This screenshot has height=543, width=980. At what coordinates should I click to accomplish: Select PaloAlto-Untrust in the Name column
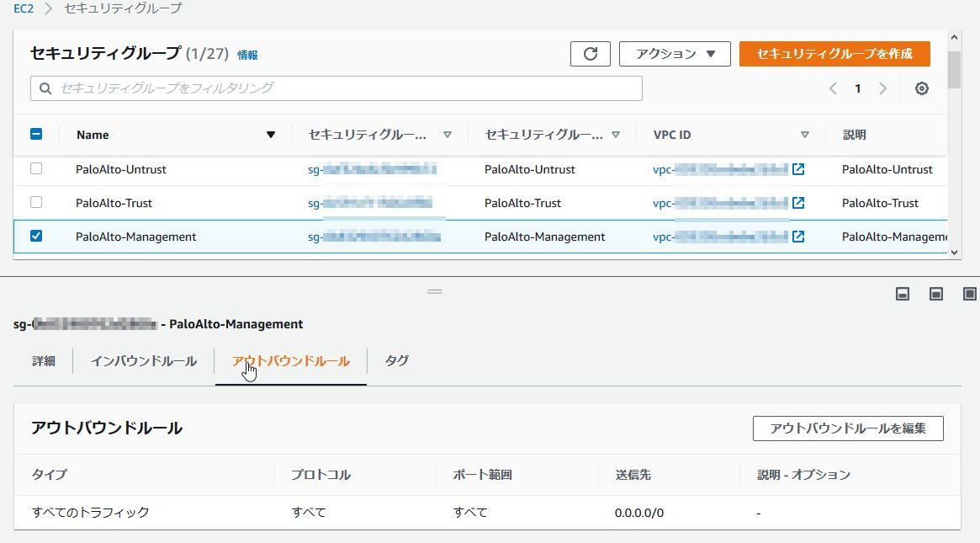[x=120, y=169]
